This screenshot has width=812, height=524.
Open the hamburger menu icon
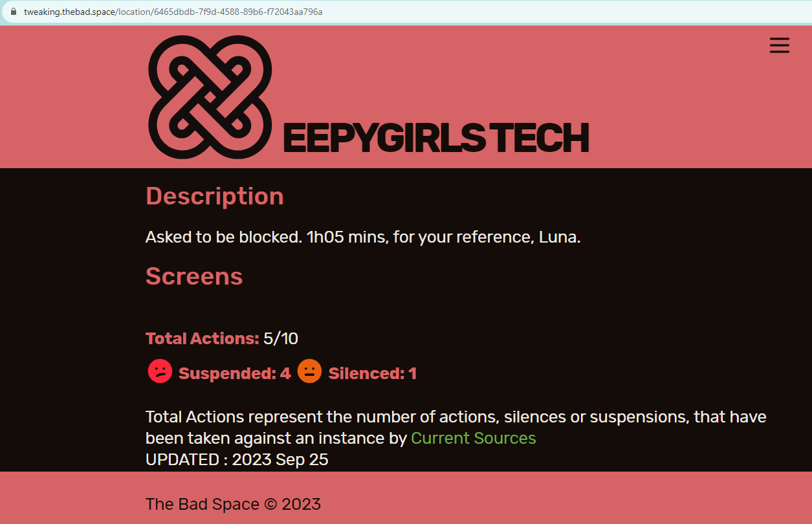coord(779,45)
